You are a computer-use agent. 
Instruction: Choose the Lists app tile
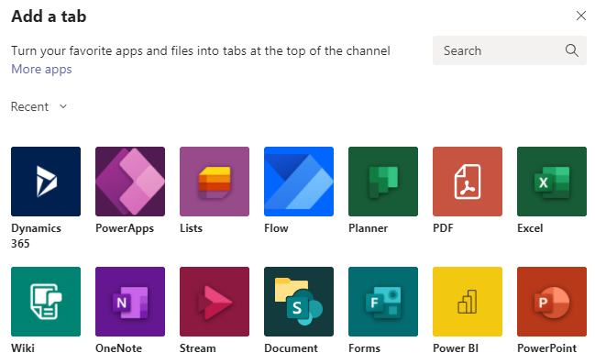pos(215,182)
